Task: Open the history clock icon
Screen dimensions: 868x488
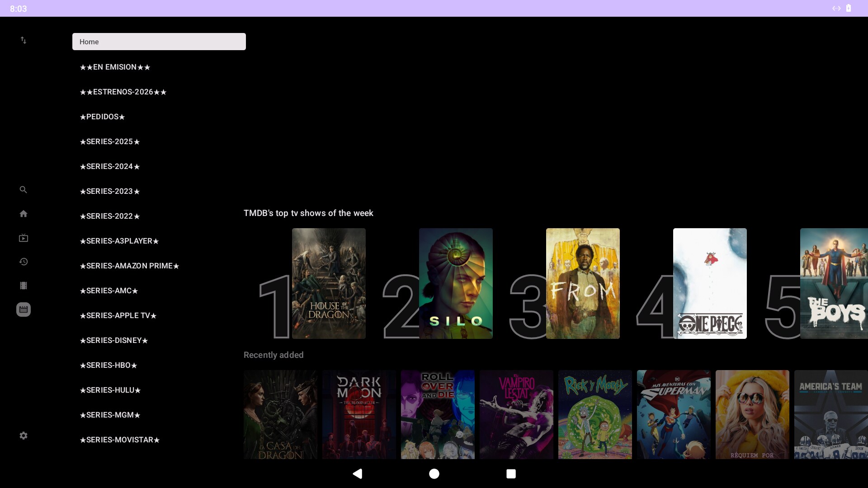Action: 24,262
